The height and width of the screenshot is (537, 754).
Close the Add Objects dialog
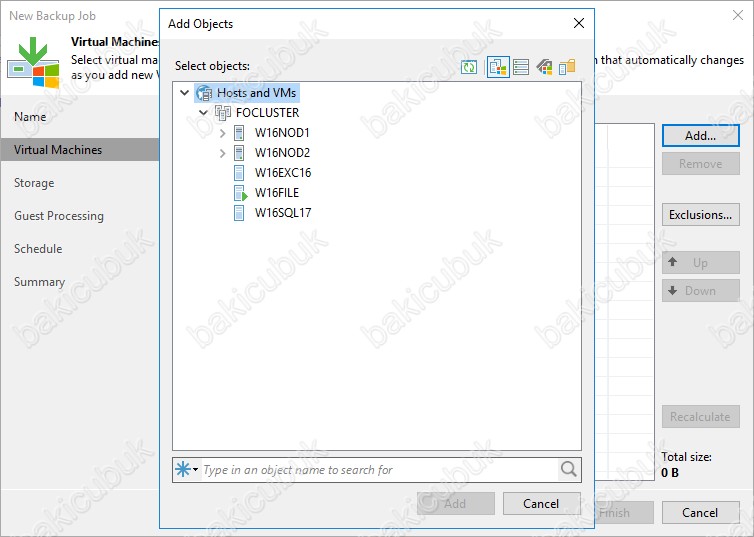coord(578,23)
